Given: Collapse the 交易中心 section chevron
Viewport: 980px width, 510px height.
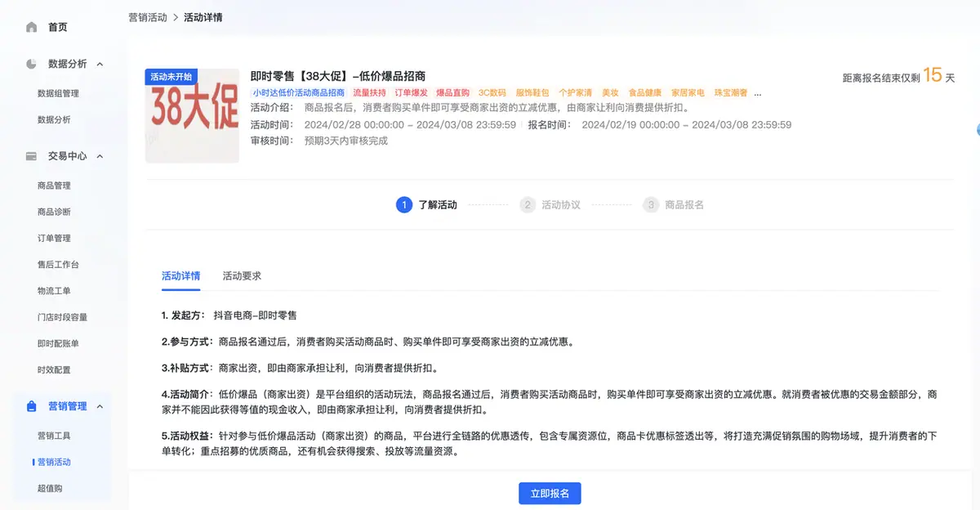Looking at the screenshot, I should coord(100,156).
